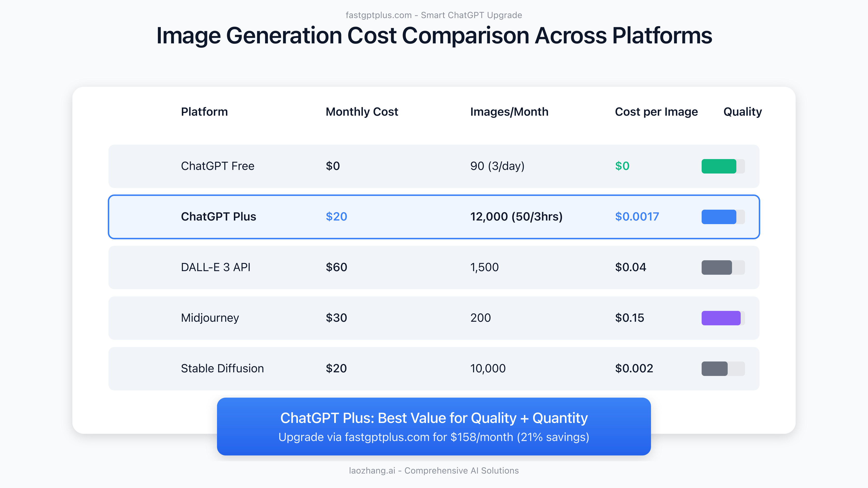Click the green $0 cost per image
868x488 pixels.
(x=622, y=166)
